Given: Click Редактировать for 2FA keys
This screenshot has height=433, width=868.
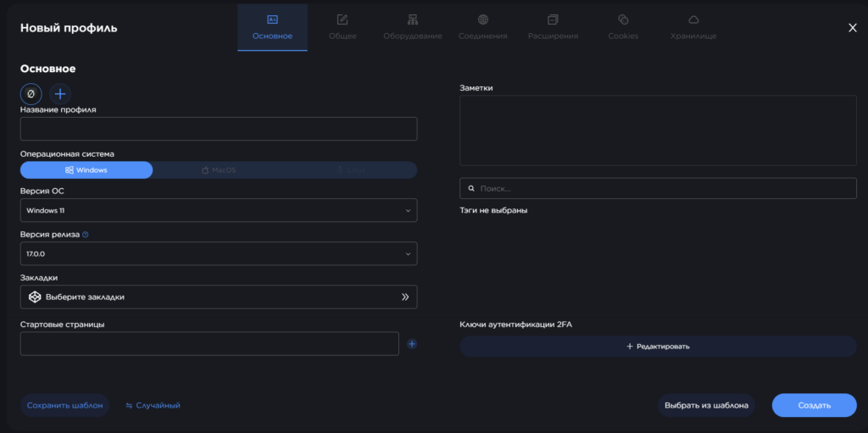Looking at the screenshot, I should [658, 347].
